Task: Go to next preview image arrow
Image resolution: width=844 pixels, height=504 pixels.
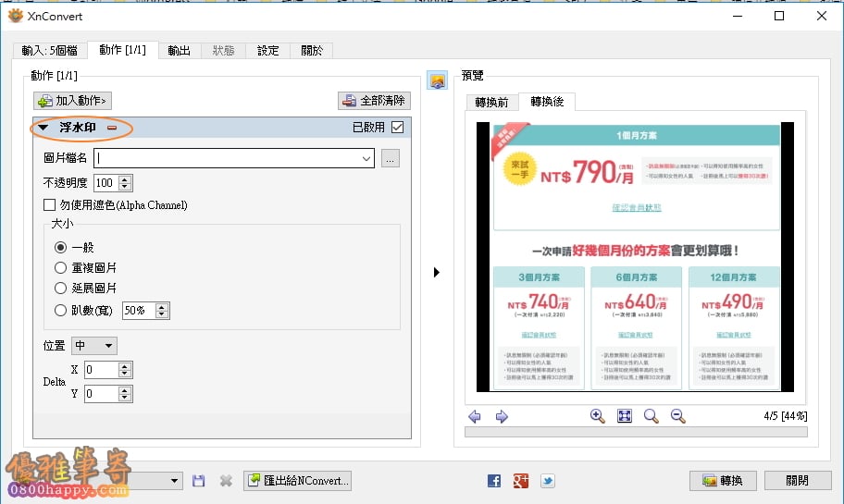Action: tap(502, 416)
